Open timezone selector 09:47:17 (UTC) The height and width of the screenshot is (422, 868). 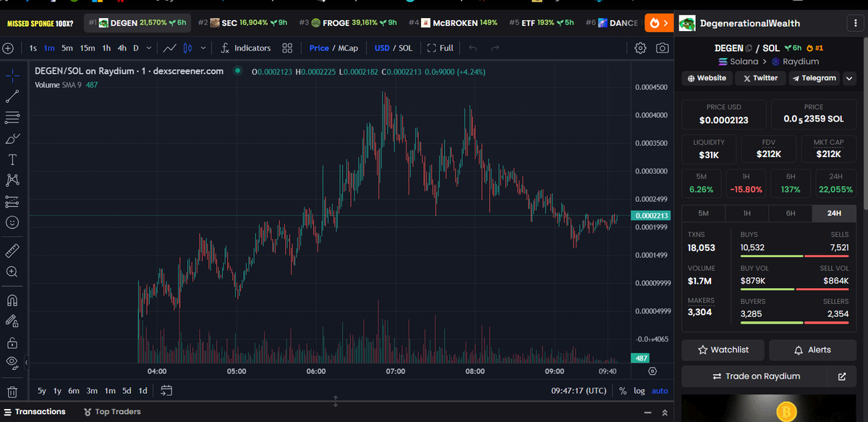(579, 391)
